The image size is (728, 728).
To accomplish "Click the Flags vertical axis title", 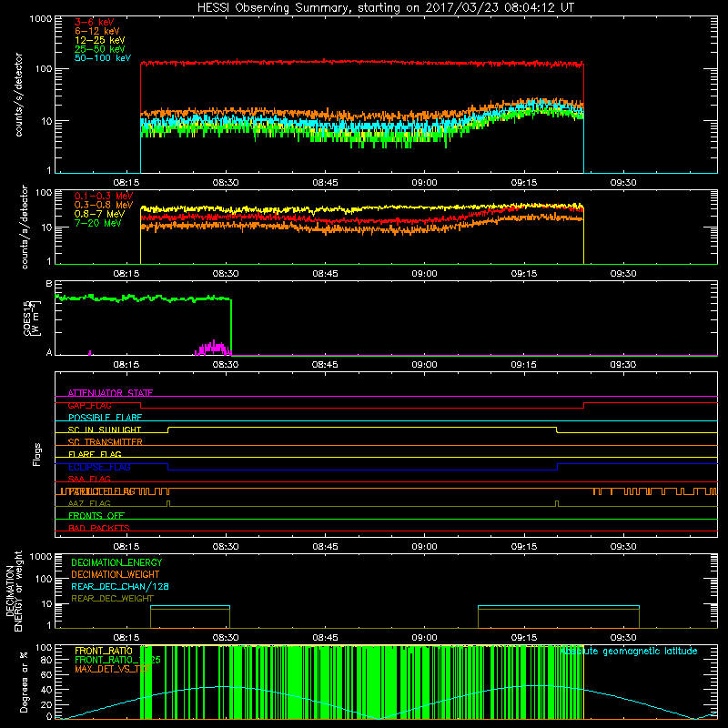I will pyautogui.click(x=37, y=454).
